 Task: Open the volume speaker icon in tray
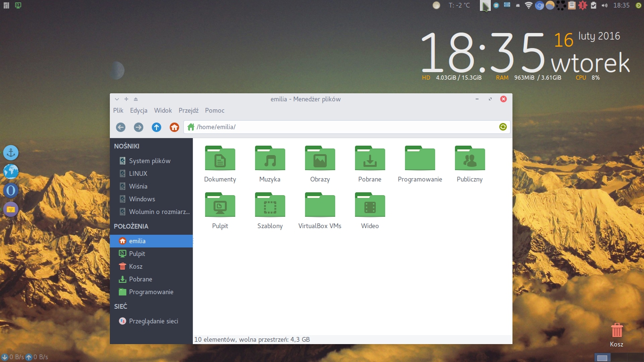(x=604, y=5)
